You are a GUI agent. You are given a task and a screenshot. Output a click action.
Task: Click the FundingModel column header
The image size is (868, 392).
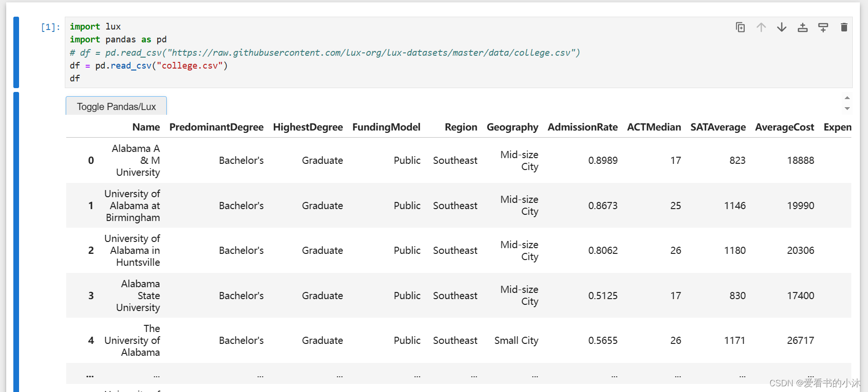[386, 127]
